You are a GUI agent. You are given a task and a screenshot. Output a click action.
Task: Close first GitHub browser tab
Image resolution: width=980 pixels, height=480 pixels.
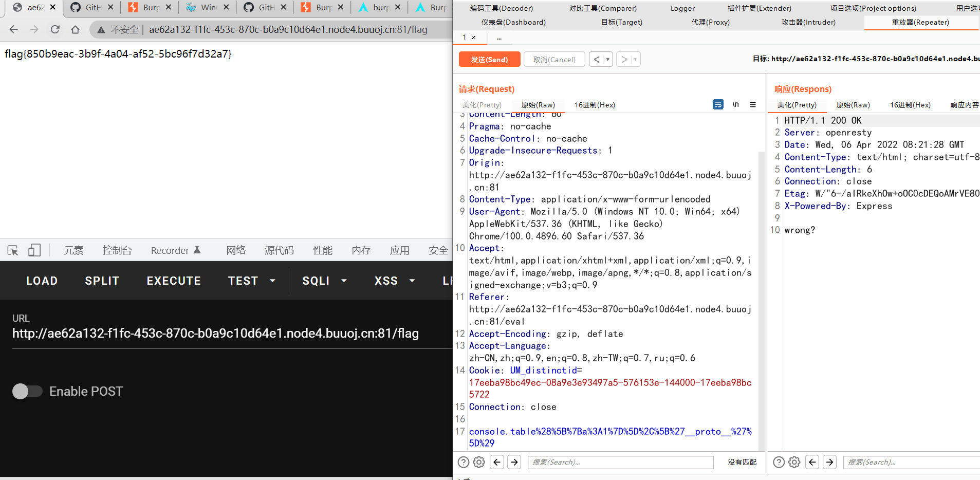[110, 7]
